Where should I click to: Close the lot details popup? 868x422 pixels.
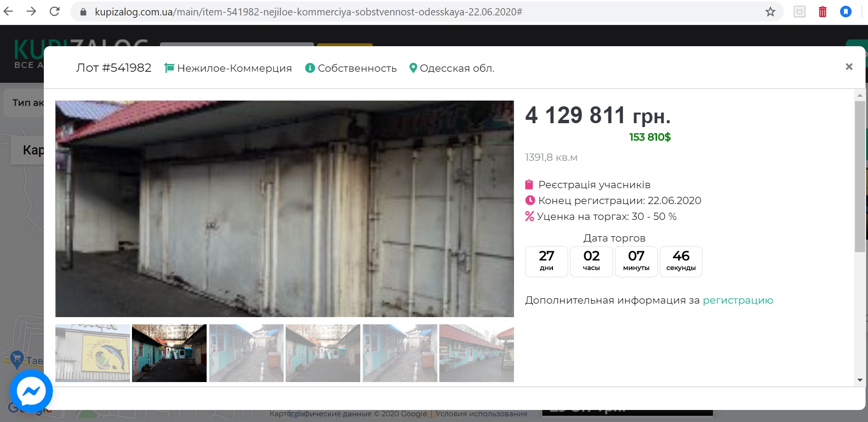(x=849, y=67)
